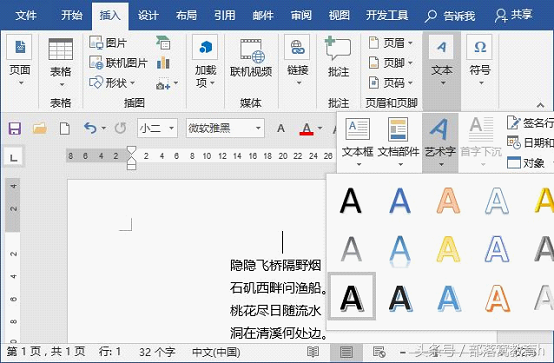The height and width of the screenshot is (363, 554).
Task: Open the font color dropdown arrow
Action: point(320,128)
